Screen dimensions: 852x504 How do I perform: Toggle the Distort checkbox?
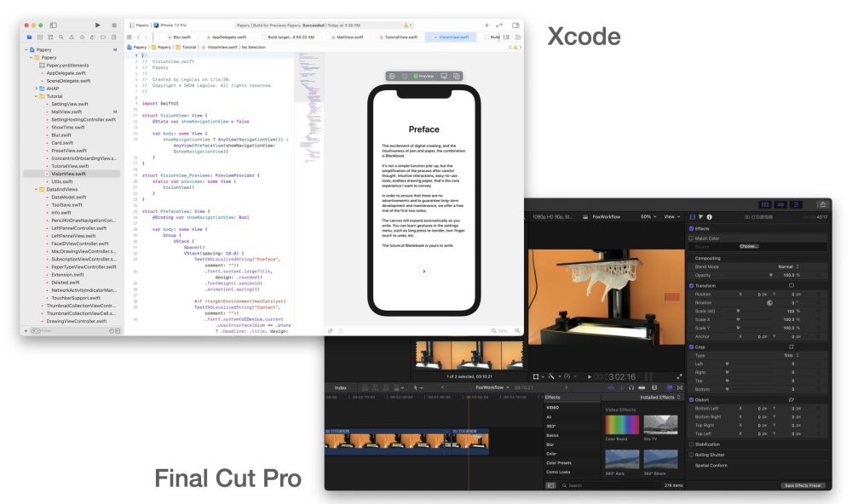click(x=692, y=400)
